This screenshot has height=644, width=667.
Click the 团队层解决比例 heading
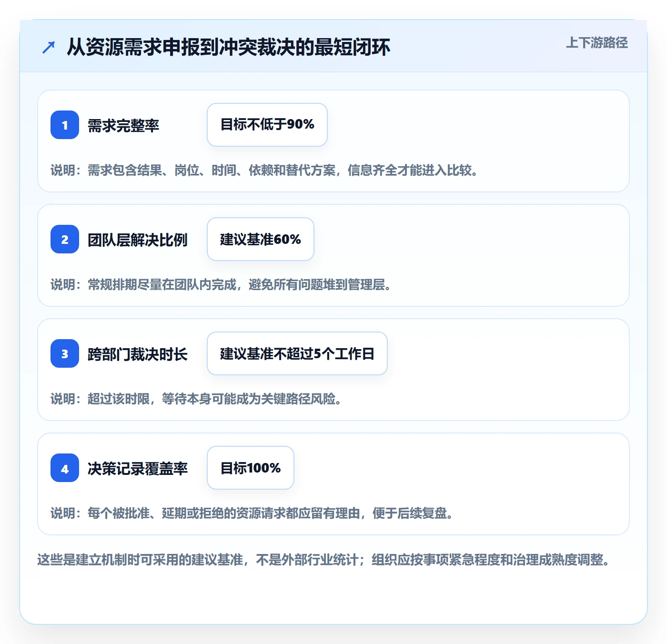pyautogui.click(x=138, y=240)
